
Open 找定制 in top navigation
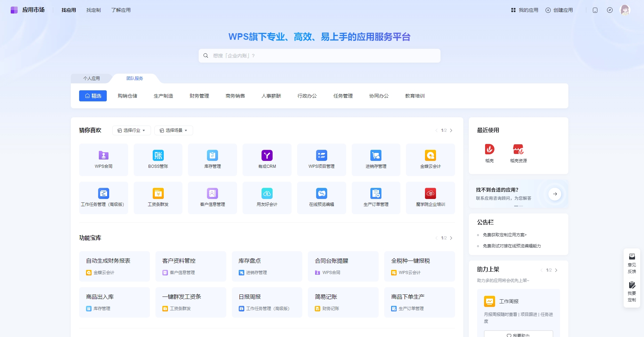coord(94,10)
